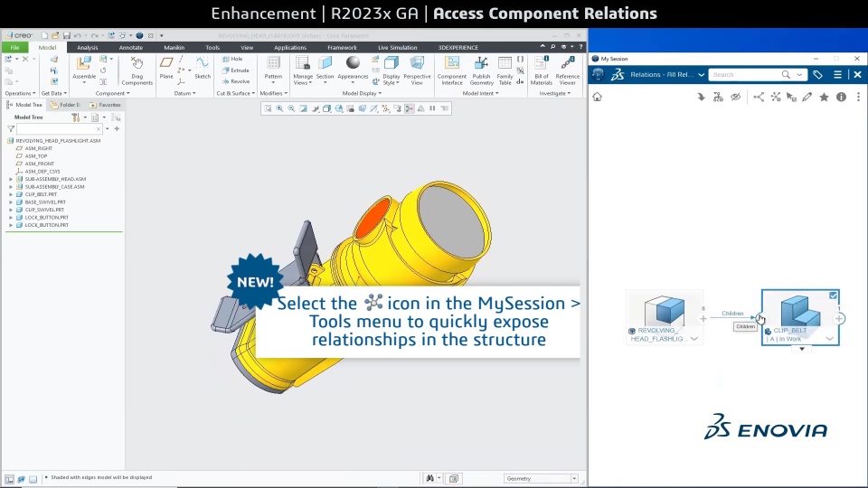Open the Datum group dropdown
Screen dimensions: 868x488
[x=184, y=93]
